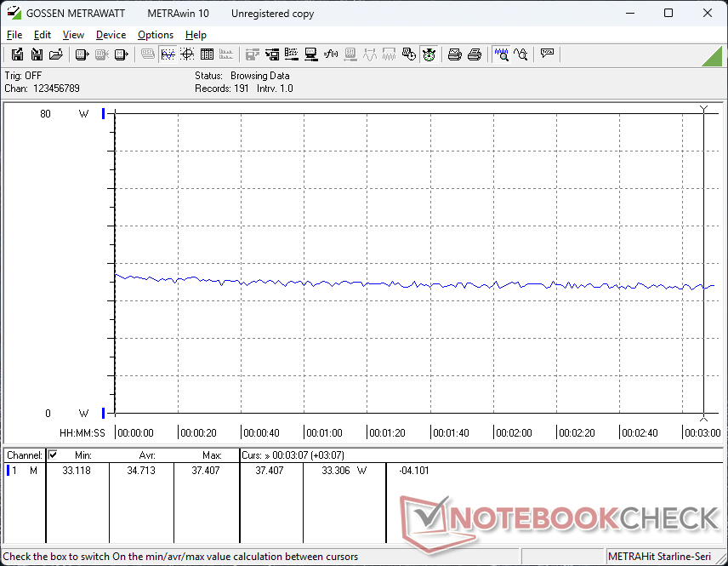Show the data table view icon
Image resolution: width=728 pixels, height=566 pixels.
(x=207, y=54)
